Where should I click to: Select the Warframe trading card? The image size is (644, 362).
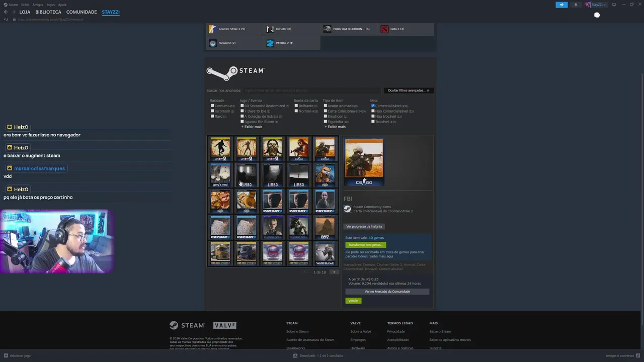pos(325,253)
